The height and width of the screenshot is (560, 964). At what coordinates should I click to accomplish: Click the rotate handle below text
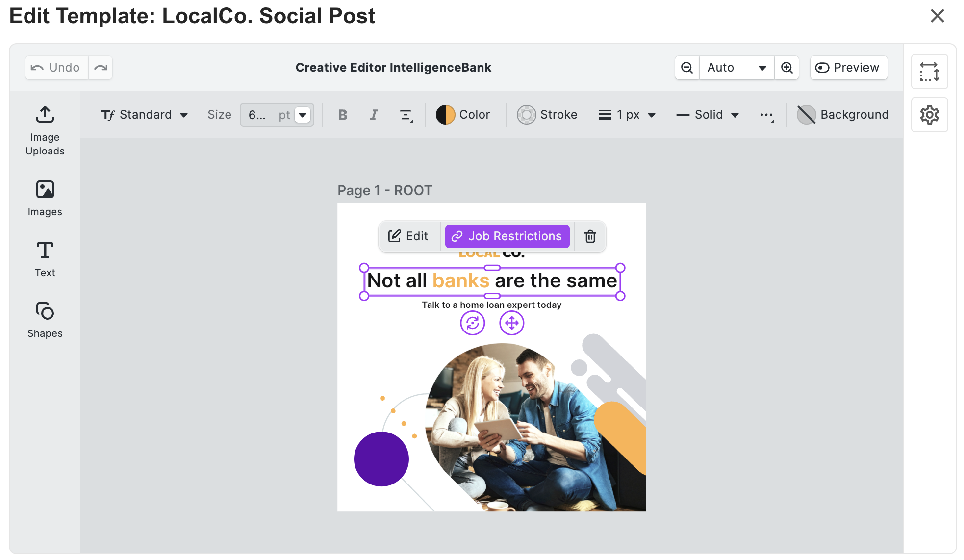tap(473, 323)
